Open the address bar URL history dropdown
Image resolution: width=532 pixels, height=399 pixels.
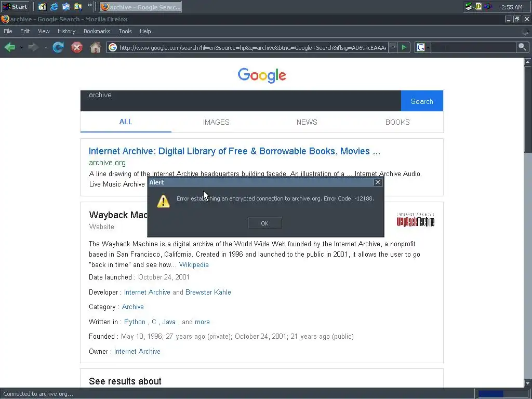tap(393, 47)
